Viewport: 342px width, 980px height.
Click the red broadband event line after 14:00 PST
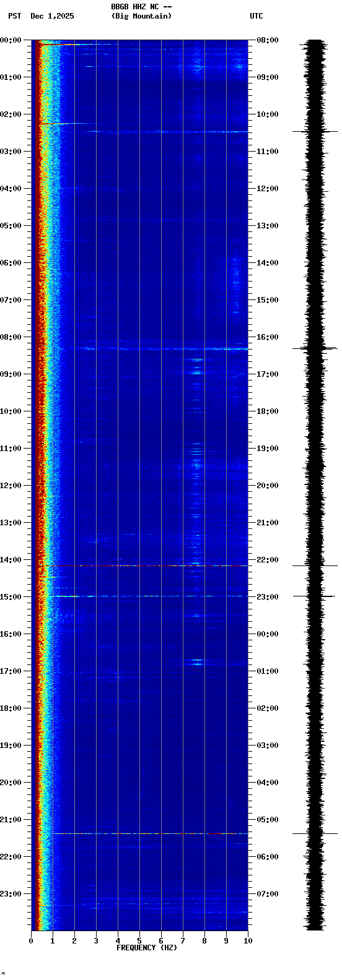142,565
